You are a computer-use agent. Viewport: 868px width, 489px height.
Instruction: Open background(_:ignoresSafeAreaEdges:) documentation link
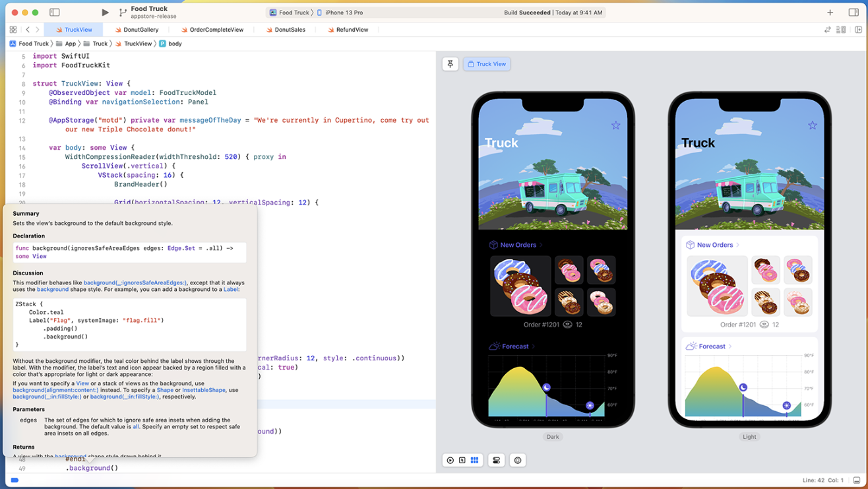135,282
